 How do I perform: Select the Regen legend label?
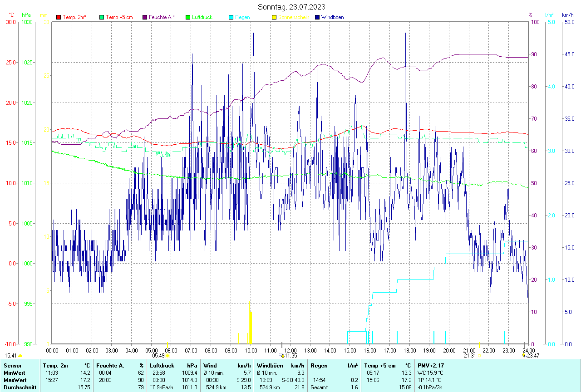coord(242,17)
